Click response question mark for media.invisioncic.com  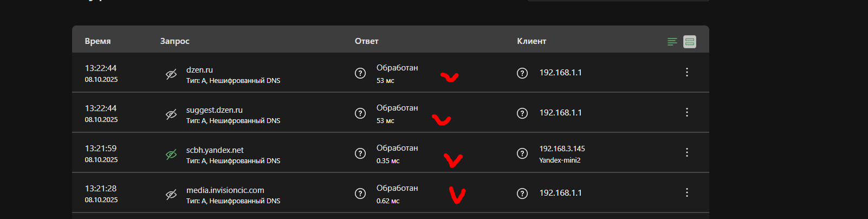click(360, 194)
